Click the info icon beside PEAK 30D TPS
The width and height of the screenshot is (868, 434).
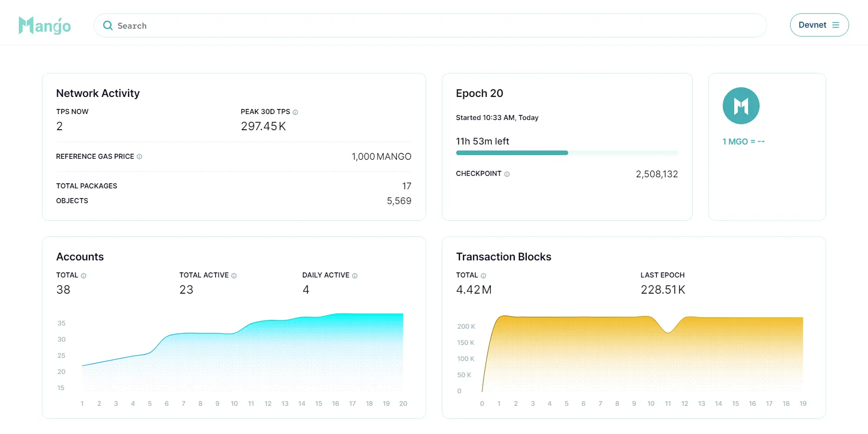point(296,112)
